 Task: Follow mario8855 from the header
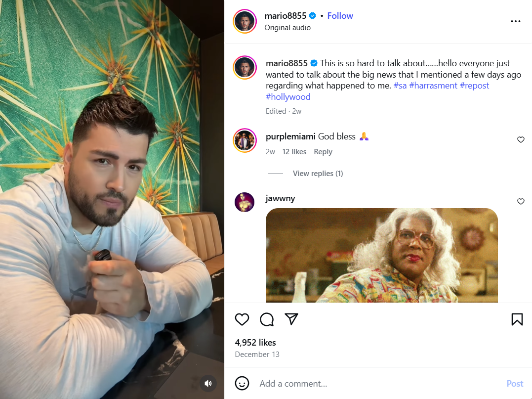pos(340,16)
